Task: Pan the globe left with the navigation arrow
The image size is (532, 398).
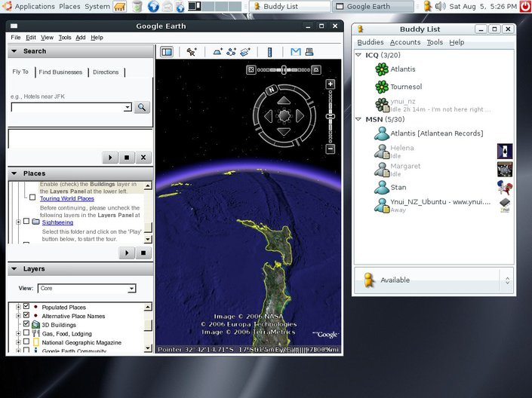Action: coord(269,116)
